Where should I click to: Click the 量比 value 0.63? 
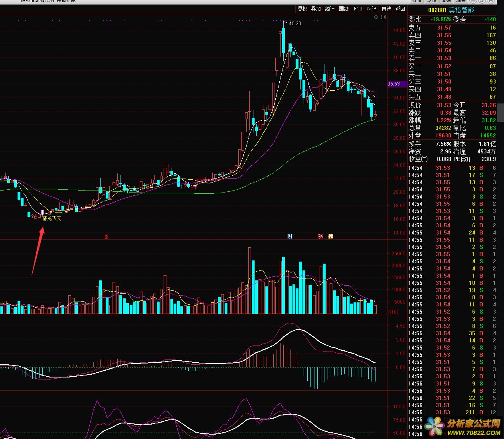[x=490, y=128]
